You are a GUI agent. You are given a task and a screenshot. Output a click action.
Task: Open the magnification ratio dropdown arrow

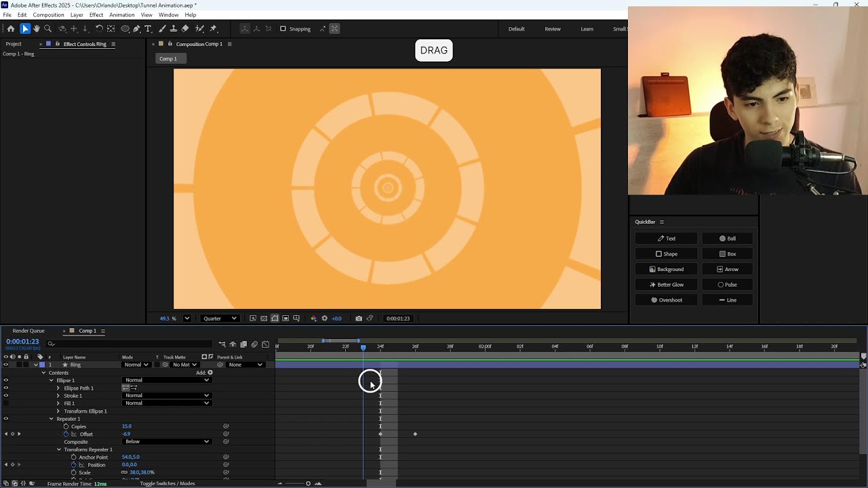click(187, 319)
